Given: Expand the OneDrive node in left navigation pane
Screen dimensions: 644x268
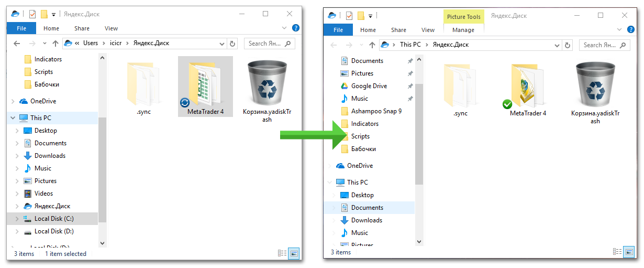Looking at the screenshot, I should [x=13, y=101].
